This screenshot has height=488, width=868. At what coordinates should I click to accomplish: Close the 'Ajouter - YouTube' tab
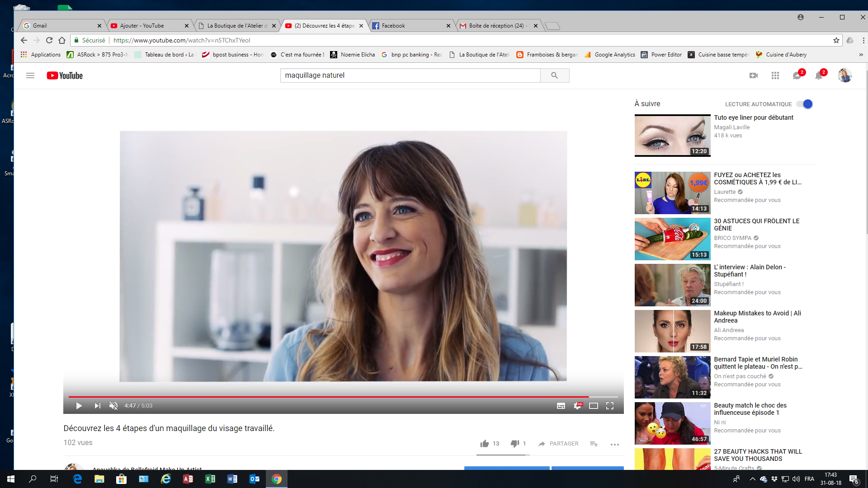pyautogui.click(x=187, y=26)
